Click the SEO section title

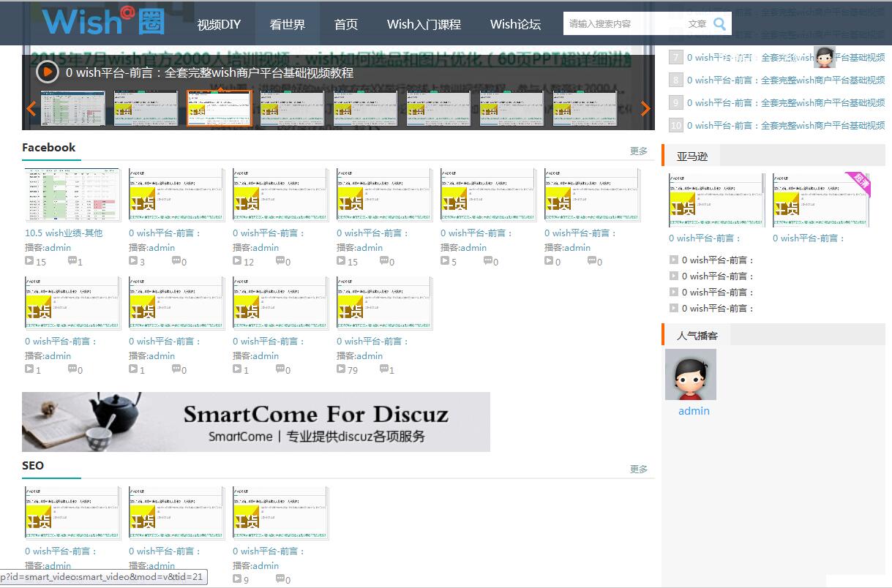33,466
